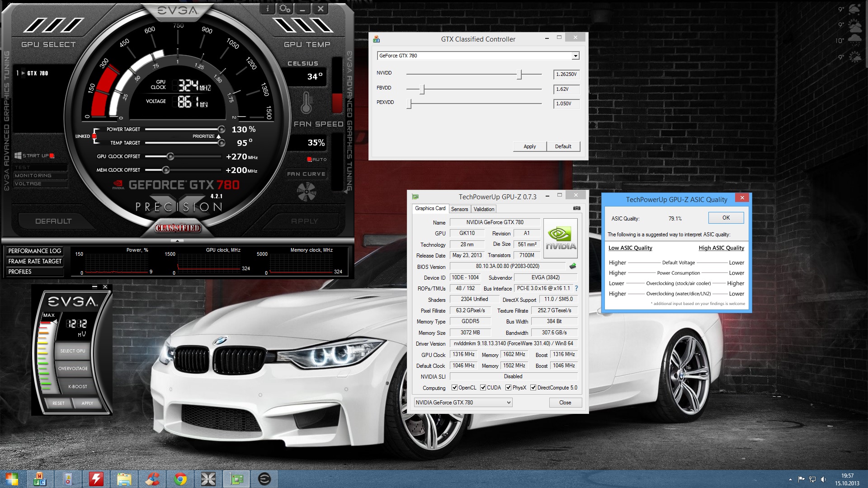Click the system tray volume icon
Screen dimensions: 868x488
tap(823, 479)
